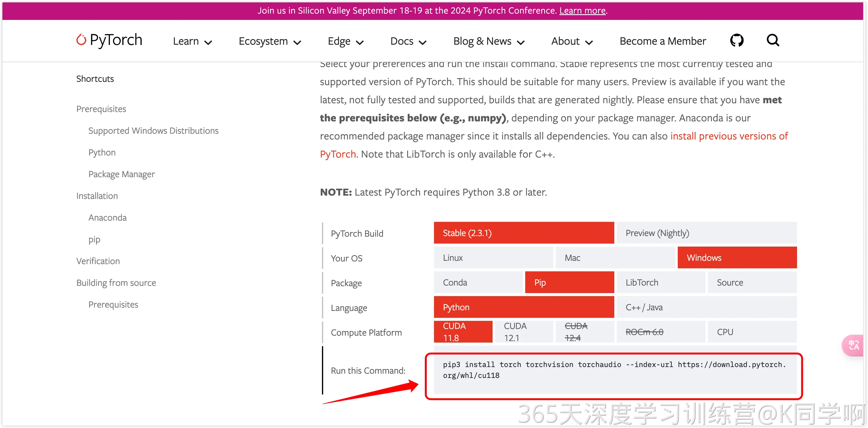Click the struck-through CUDA 12.4 option
Image resolution: width=868 pixels, height=428 pixels.
pyautogui.click(x=585, y=332)
